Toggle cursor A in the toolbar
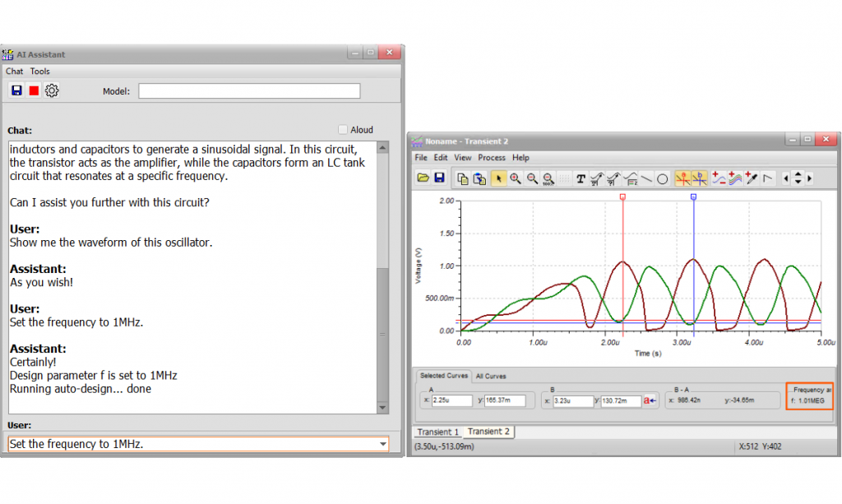This screenshot has width=842, height=504. click(x=682, y=178)
